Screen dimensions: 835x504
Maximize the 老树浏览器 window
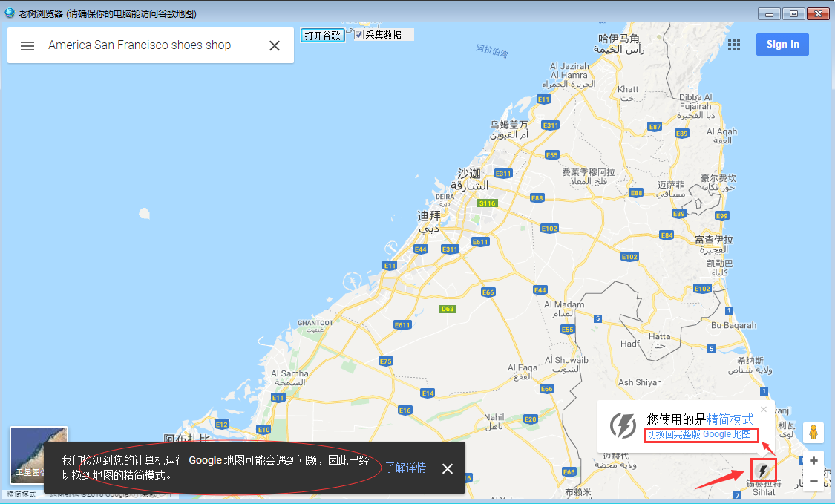coord(793,14)
